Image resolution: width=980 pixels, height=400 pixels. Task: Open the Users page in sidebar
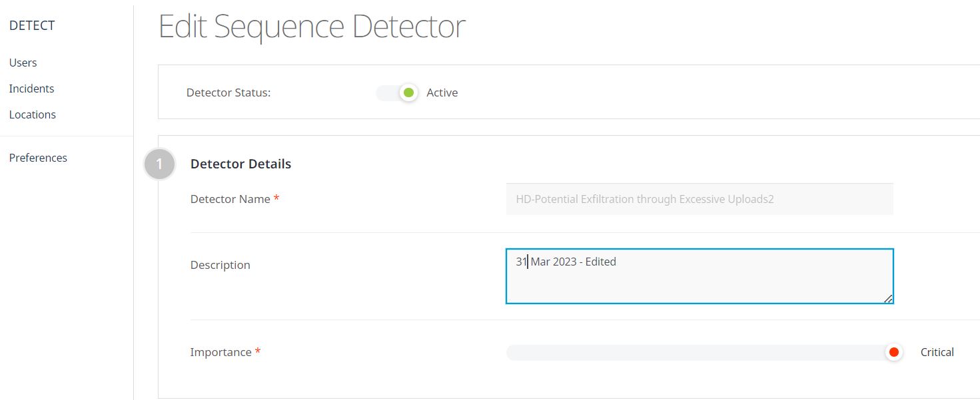pyautogui.click(x=23, y=63)
